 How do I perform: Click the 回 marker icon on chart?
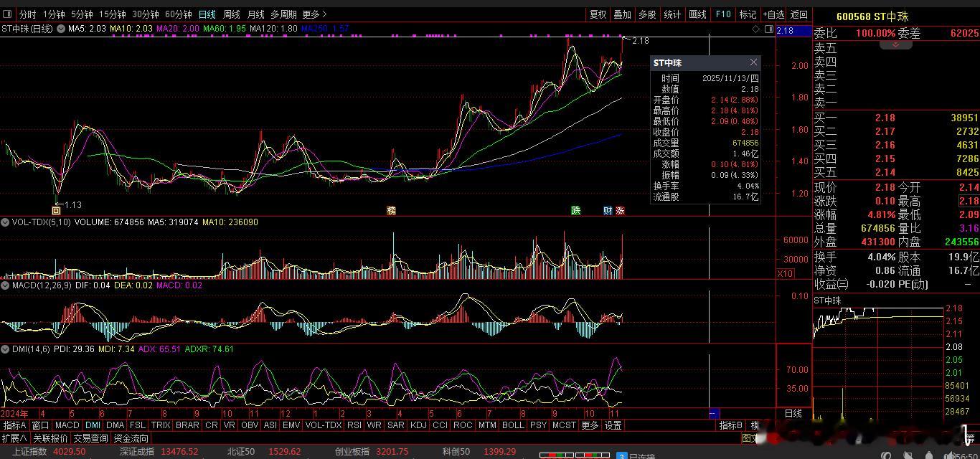pyautogui.click(x=56, y=211)
